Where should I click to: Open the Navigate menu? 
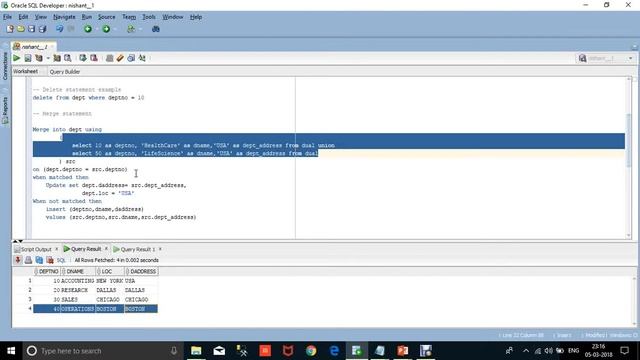coord(64,17)
